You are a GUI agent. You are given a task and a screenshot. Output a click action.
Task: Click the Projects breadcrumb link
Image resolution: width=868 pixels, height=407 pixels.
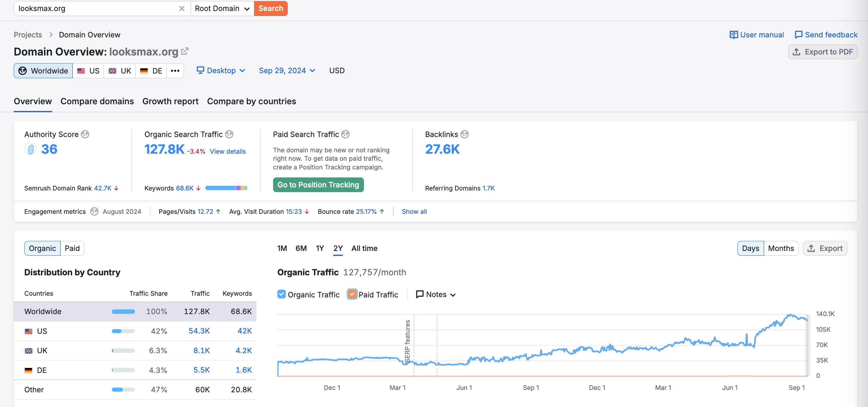tap(28, 35)
